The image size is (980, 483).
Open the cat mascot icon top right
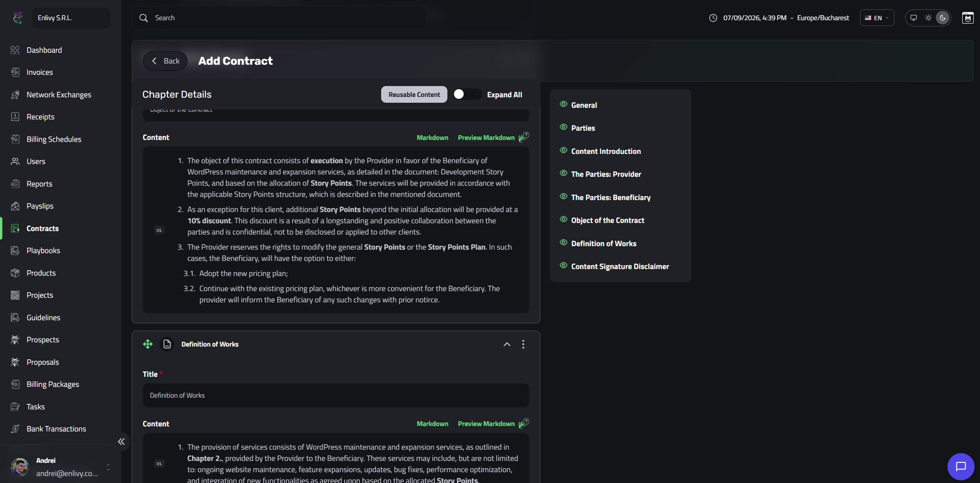pos(968,18)
